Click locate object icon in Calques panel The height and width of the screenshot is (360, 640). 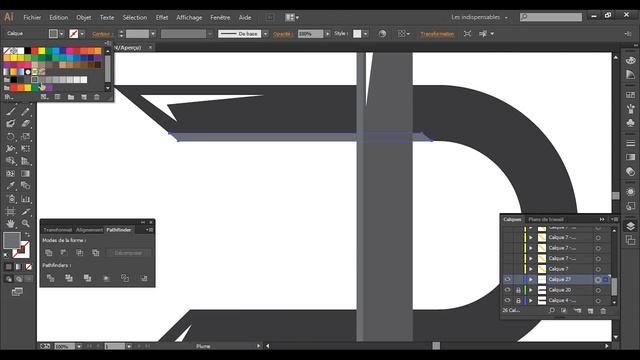(x=552, y=311)
